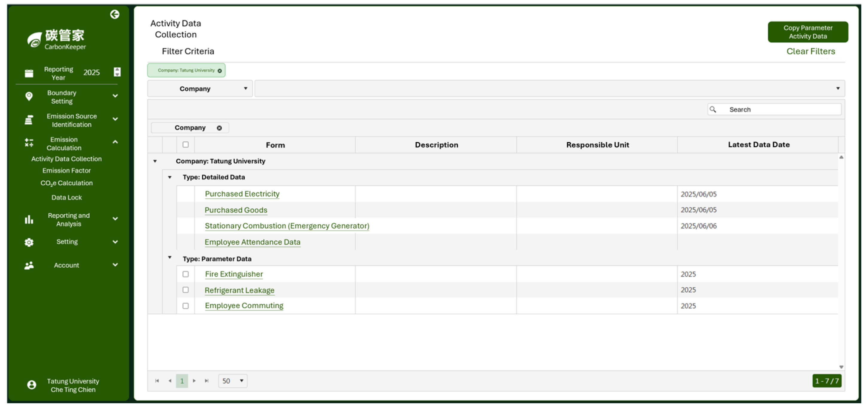This screenshot has height=410, width=868.
Task: Click the Reporting and Analysis bar chart icon
Action: (29, 220)
